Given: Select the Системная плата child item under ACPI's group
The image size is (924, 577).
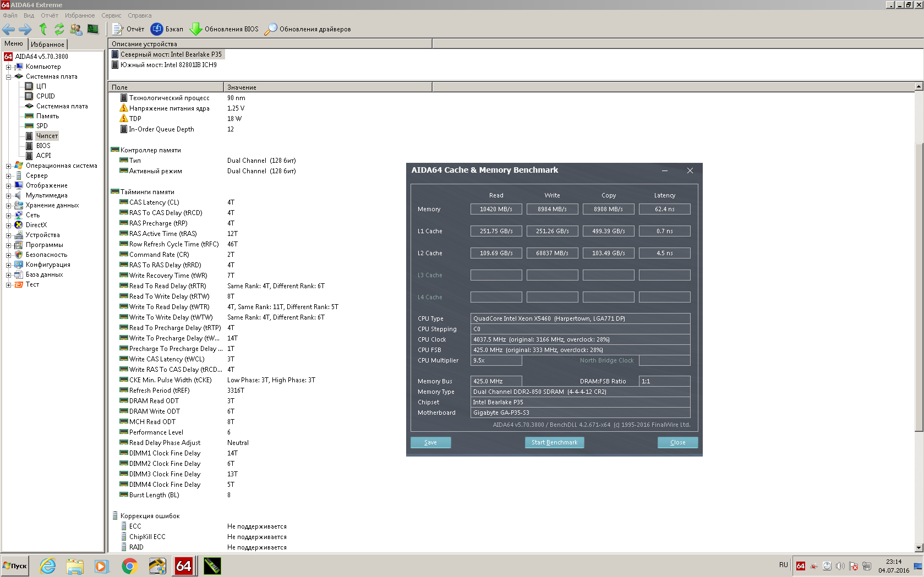Looking at the screenshot, I should click(x=62, y=106).
